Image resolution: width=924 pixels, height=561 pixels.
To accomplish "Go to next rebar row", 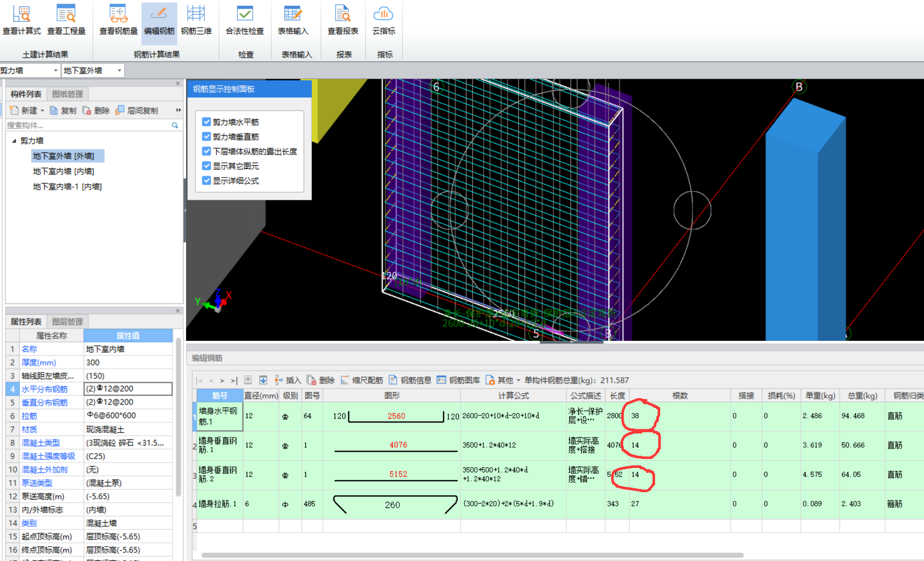I will coord(222,380).
